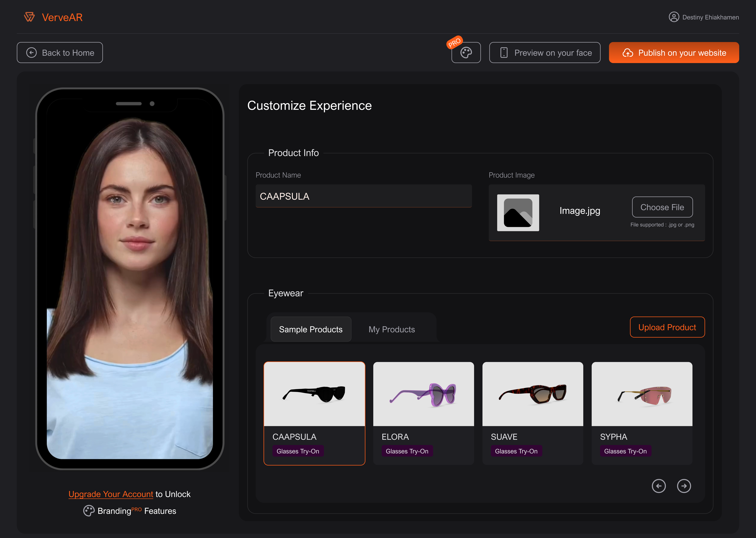Select the ELORA purple glasses card

[424, 413]
